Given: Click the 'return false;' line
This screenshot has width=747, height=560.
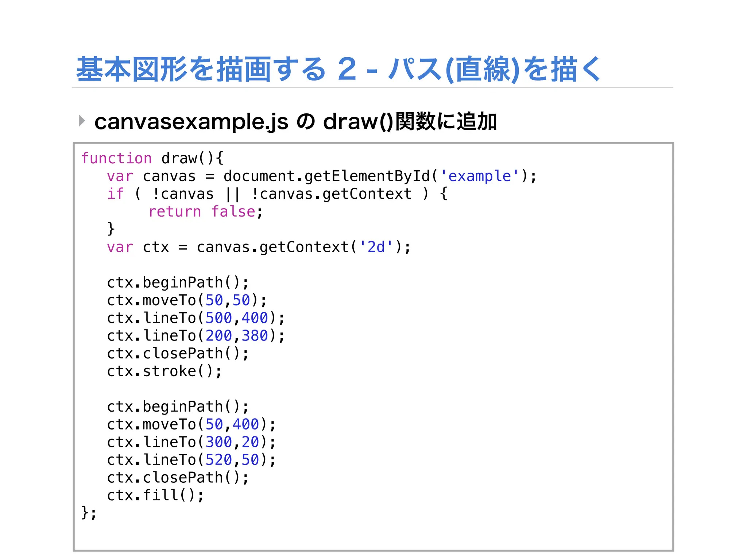Looking at the screenshot, I should coord(205,212).
